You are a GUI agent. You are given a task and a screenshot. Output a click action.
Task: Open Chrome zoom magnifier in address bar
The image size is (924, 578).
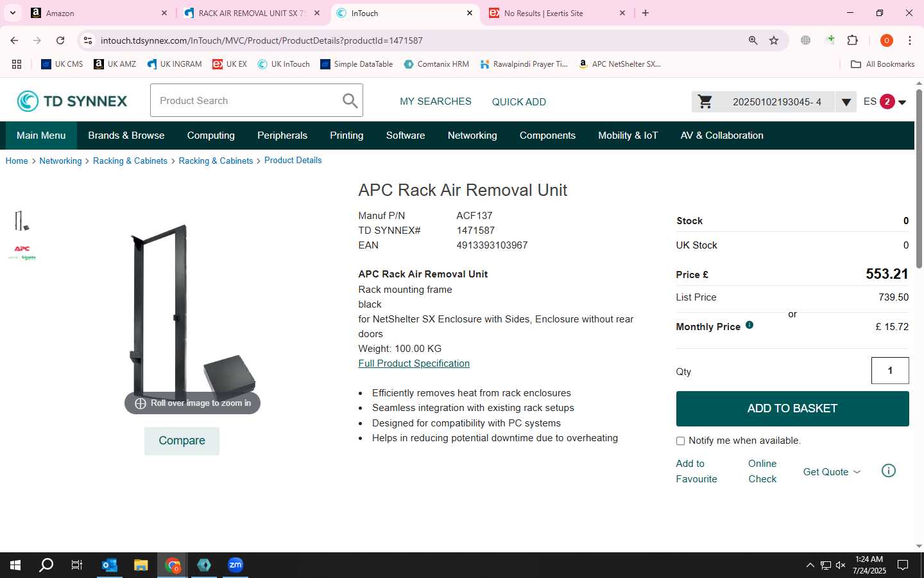coord(753,40)
